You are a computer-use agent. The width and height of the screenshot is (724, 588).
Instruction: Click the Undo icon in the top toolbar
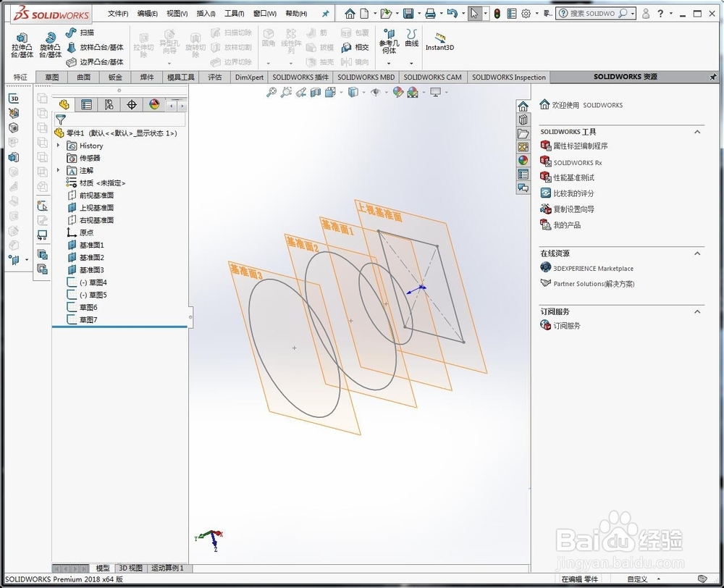tap(452, 13)
